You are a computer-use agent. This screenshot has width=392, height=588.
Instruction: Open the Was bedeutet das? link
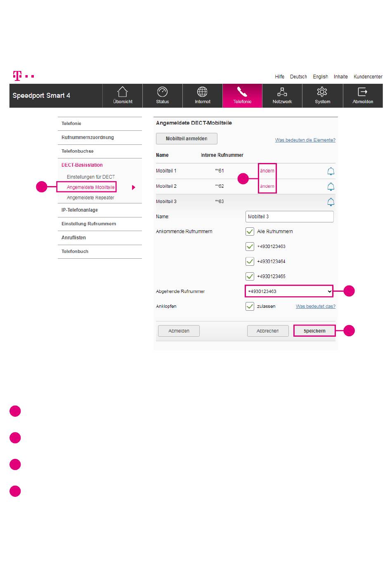pos(316,306)
